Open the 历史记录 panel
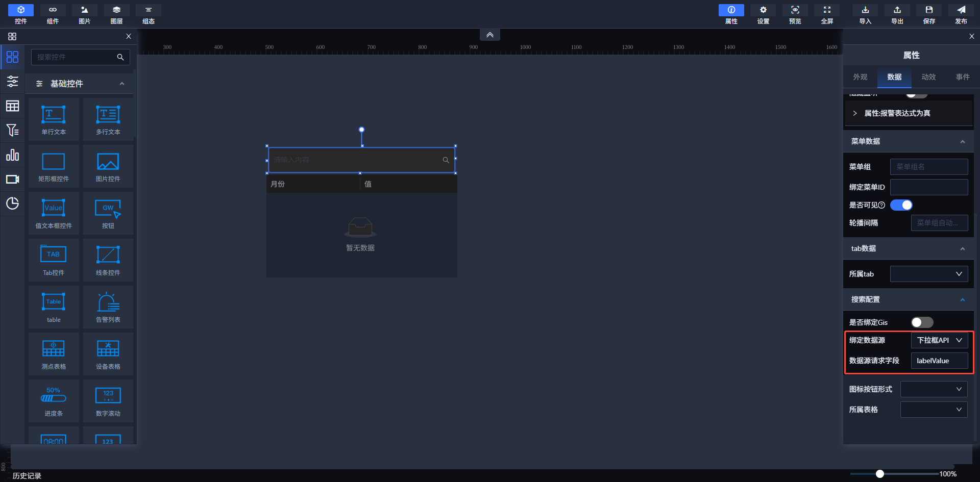Viewport: 980px width, 482px height. (x=27, y=476)
